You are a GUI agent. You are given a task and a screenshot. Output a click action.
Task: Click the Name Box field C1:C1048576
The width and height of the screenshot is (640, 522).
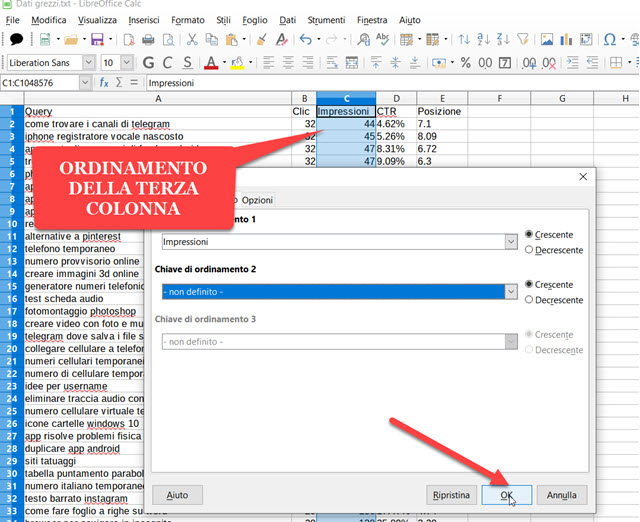[x=40, y=83]
